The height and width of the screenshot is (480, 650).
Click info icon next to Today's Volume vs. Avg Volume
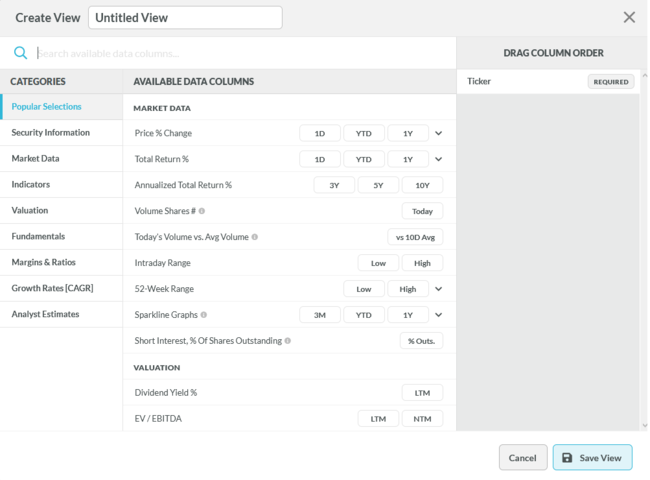[255, 237]
